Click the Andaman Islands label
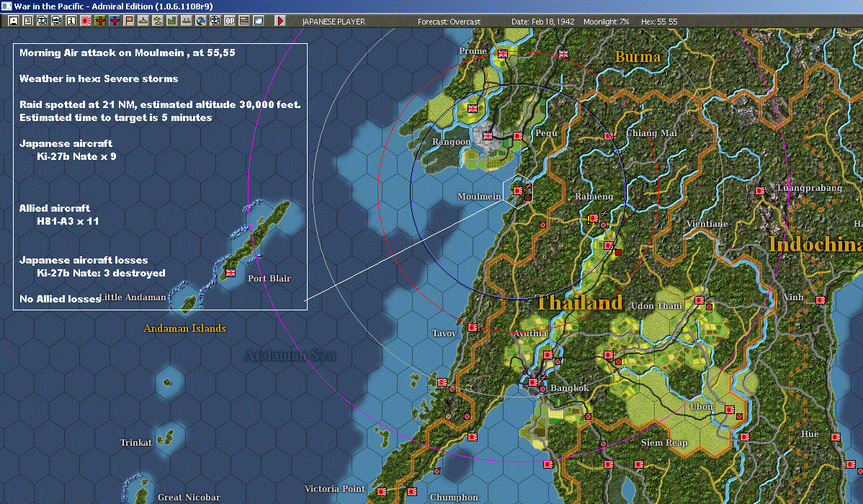Screen dimensions: 863x504 (x=184, y=328)
